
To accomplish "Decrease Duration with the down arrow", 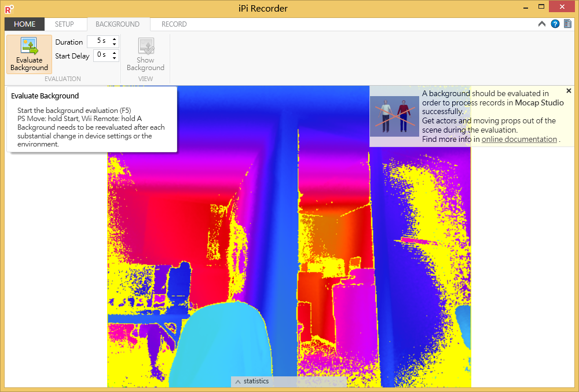I will (x=115, y=45).
